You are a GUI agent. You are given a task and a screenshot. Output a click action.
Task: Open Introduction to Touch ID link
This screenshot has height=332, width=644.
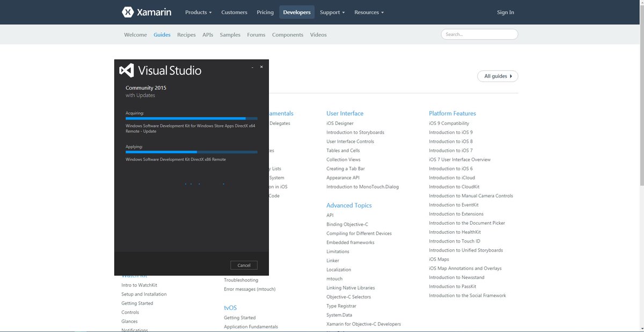click(x=455, y=241)
